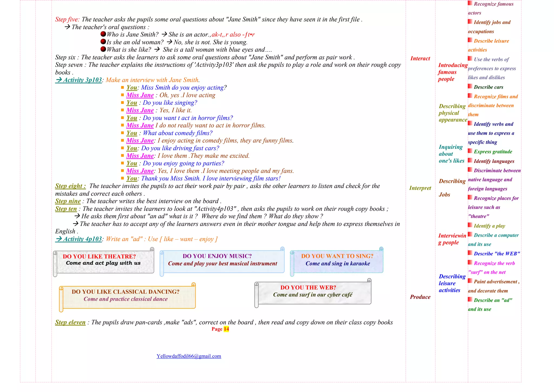Click the red square bullet beside Describe leisure activities
554x392 pixels.
(x=470, y=40)
